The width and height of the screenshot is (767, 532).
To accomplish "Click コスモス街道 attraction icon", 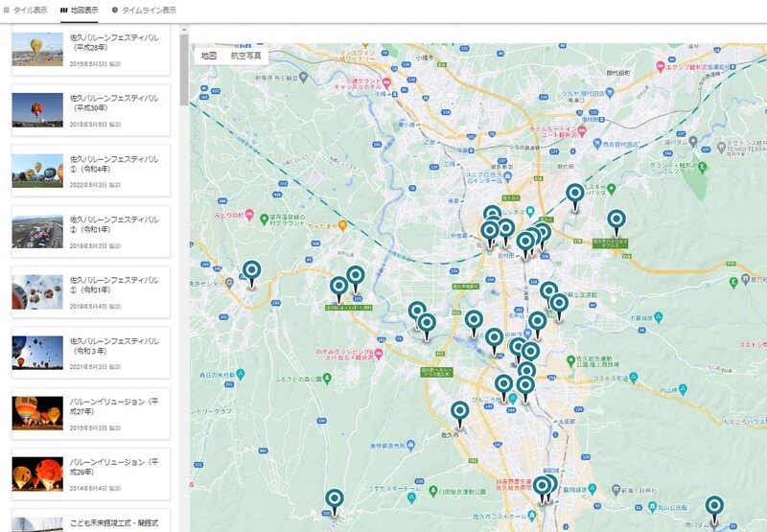I will click(x=634, y=377).
